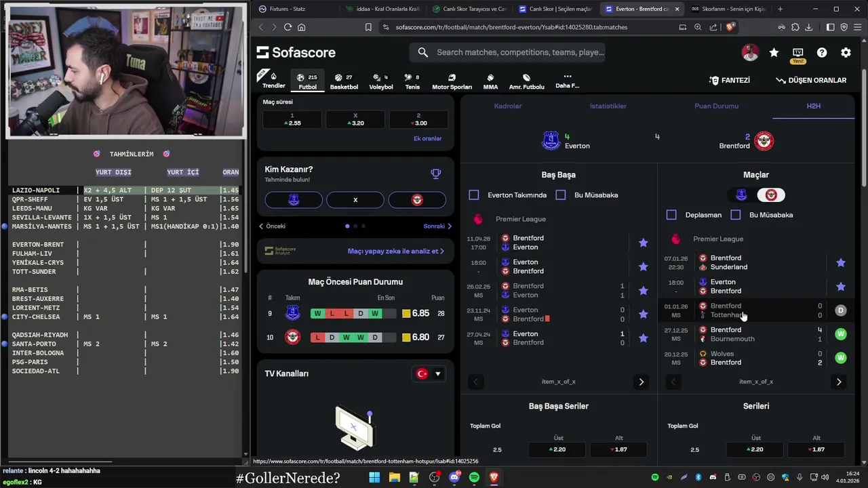Open the help question mark icon
Screen dimensions: 868x488
822,53
